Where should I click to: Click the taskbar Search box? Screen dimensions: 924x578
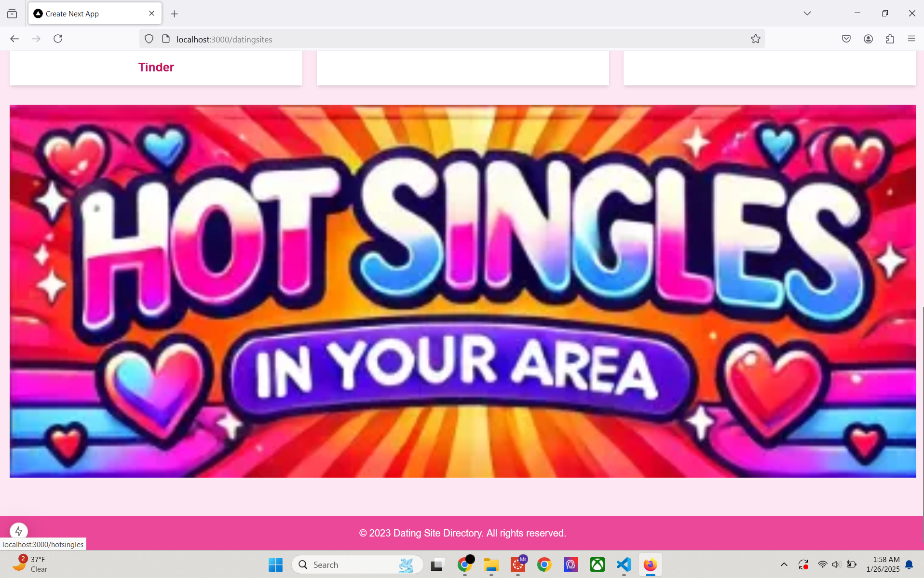[357, 564]
